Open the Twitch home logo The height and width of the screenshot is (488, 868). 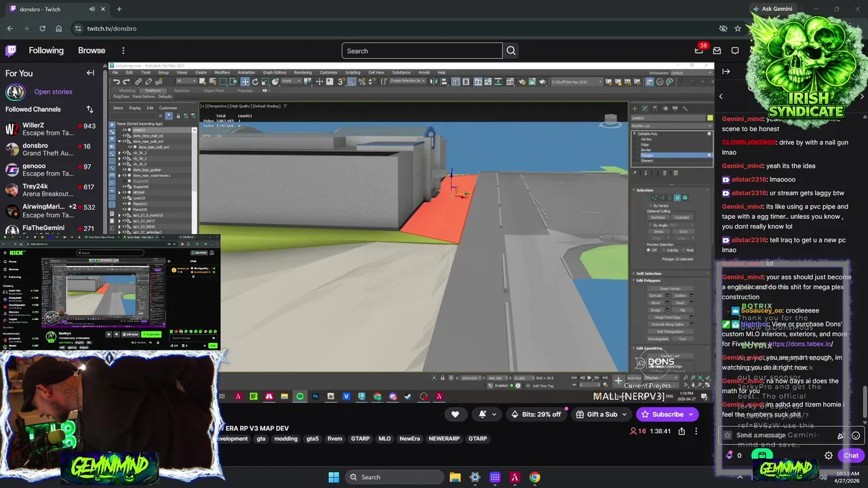[11, 51]
